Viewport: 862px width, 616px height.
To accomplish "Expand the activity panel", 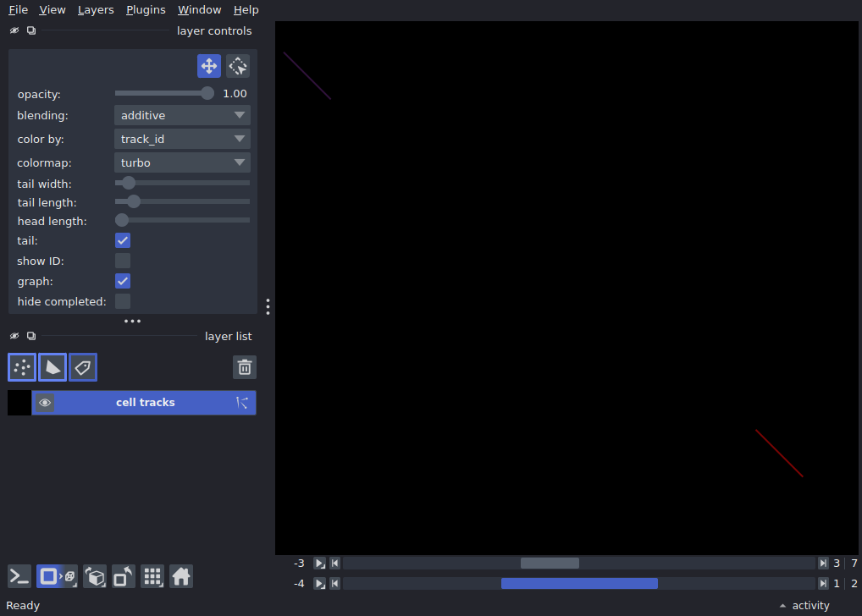I will coord(804,606).
